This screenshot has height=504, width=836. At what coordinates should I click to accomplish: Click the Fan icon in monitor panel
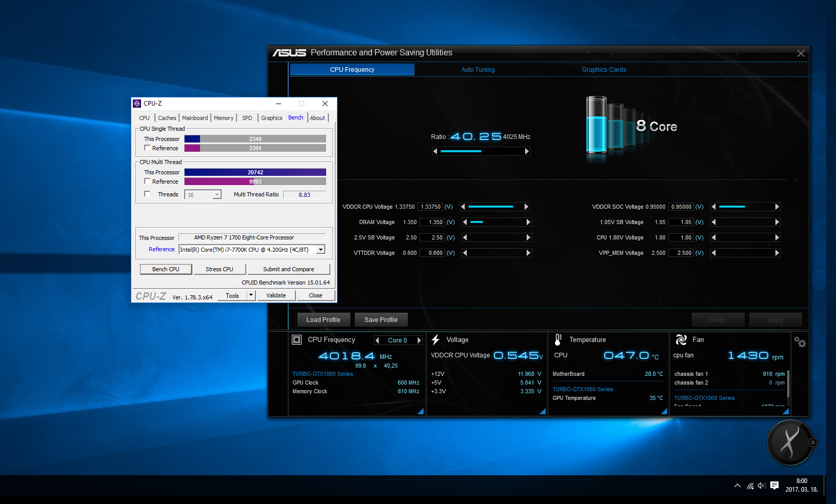[x=681, y=339]
